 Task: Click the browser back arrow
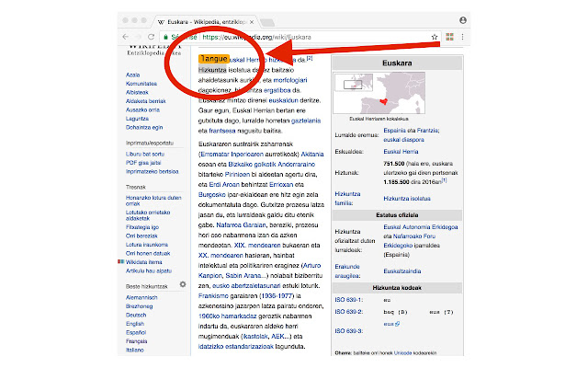click(x=125, y=37)
